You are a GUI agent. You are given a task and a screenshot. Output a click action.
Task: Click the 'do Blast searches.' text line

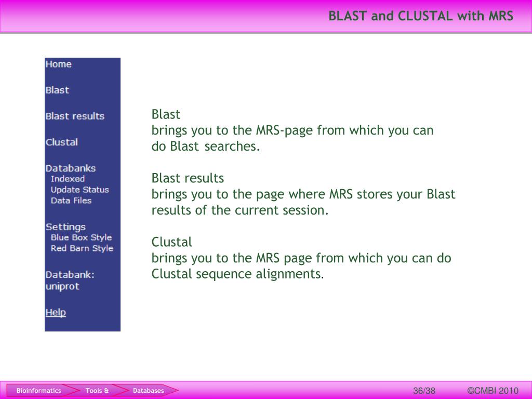tap(206, 146)
